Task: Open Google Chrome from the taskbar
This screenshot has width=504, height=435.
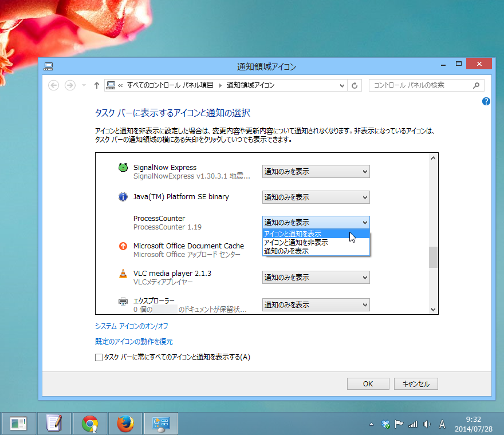Action: tap(90, 424)
